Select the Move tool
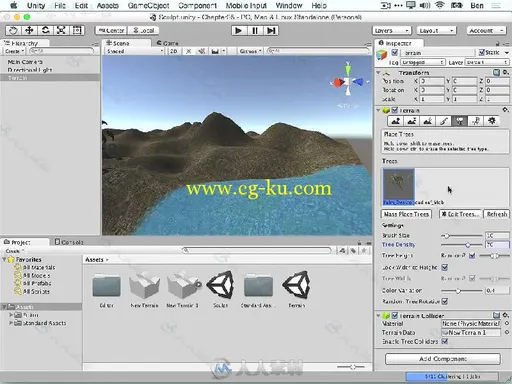The width and height of the screenshot is (512, 384). click(29, 30)
